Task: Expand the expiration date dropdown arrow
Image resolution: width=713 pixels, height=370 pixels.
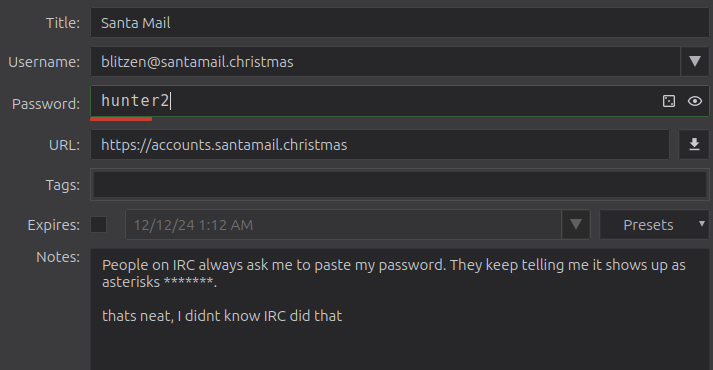Action: pos(576,225)
